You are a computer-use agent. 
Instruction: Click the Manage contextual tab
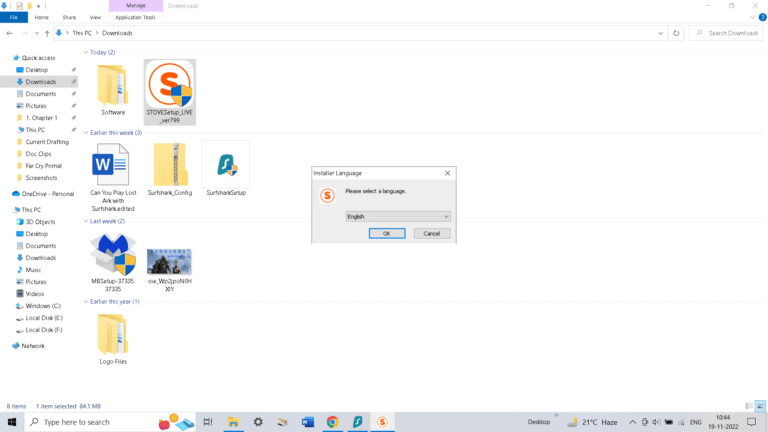coord(136,5)
